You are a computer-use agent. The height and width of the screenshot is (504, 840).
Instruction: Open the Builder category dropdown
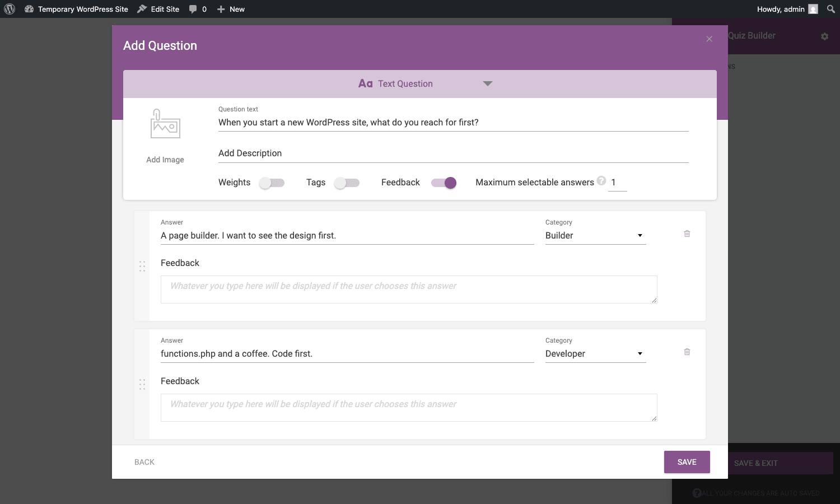pyautogui.click(x=596, y=236)
